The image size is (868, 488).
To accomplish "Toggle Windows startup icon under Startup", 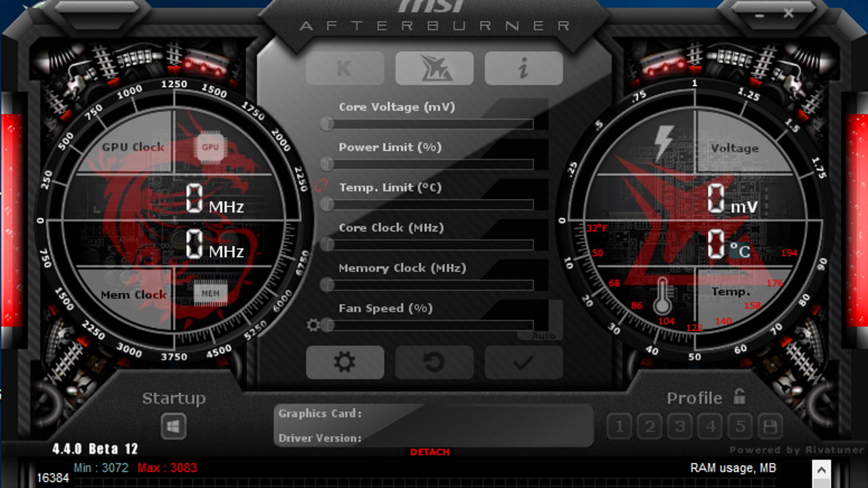I will click(x=174, y=426).
